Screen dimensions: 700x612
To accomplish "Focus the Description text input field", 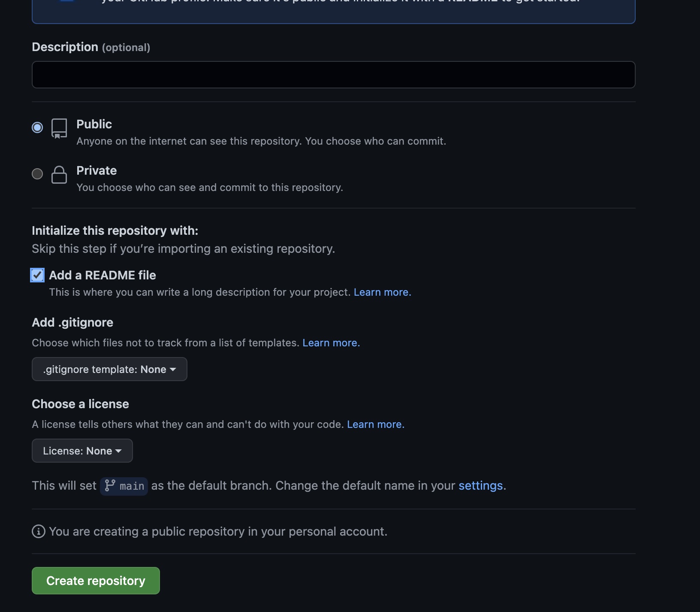I will tap(333, 75).
